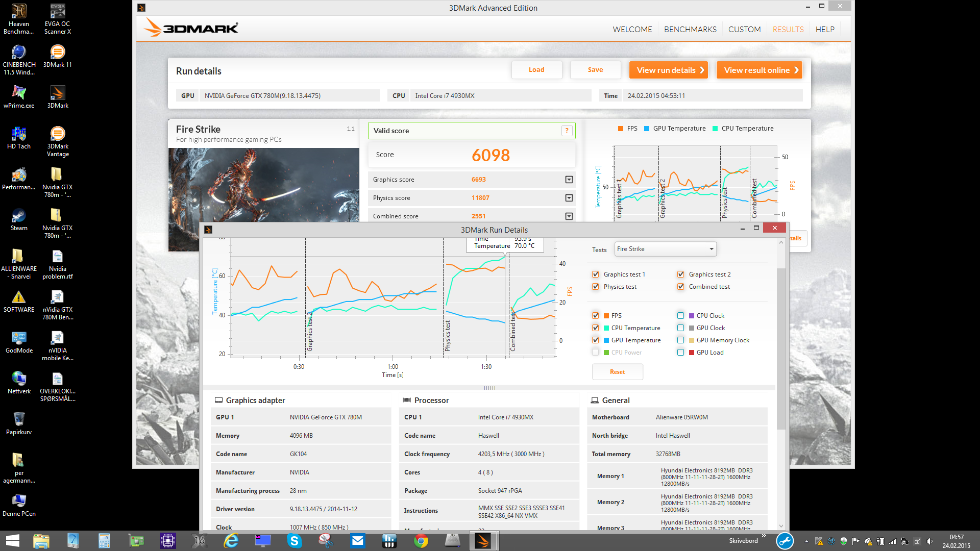Open Google Chrome from the taskbar
The height and width of the screenshot is (551, 980).
point(421,541)
